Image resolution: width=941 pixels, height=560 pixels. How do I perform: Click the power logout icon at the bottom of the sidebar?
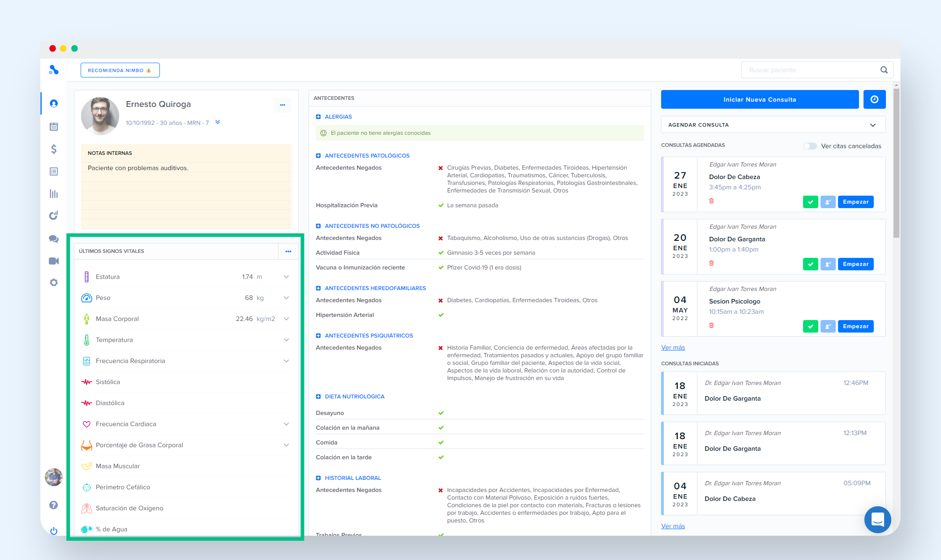54,530
